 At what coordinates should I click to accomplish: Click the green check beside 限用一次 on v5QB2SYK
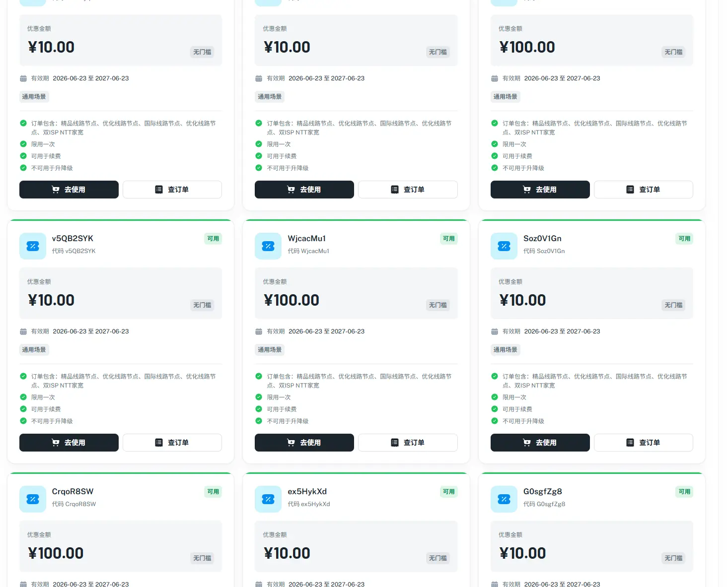[23, 397]
